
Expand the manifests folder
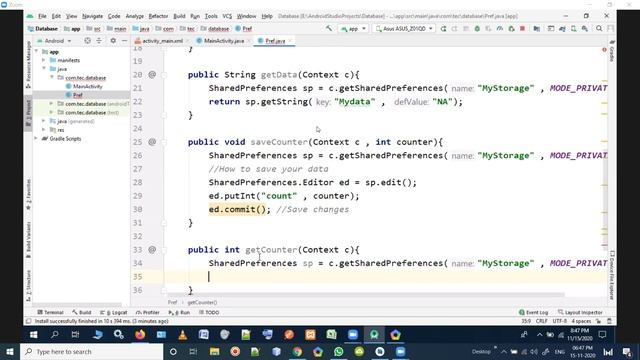[x=44, y=60]
